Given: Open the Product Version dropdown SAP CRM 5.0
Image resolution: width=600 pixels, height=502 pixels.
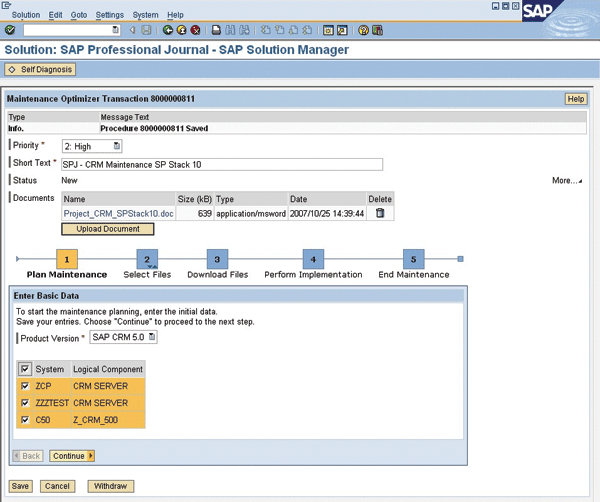Looking at the screenshot, I should click(123, 337).
